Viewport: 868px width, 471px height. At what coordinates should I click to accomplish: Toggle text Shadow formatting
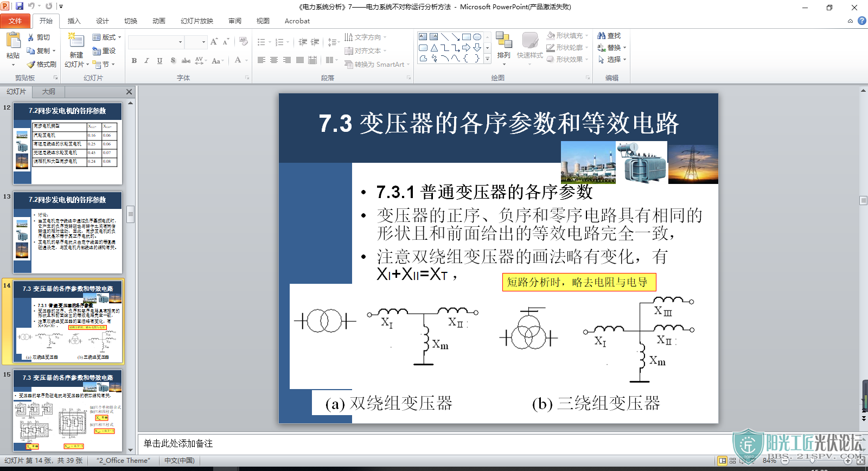173,61
